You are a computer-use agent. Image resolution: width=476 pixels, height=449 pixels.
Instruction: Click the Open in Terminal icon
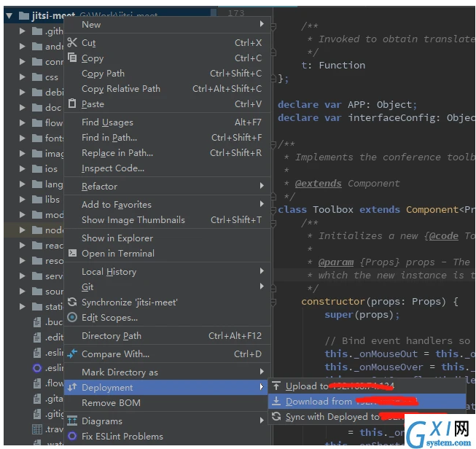(72, 253)
